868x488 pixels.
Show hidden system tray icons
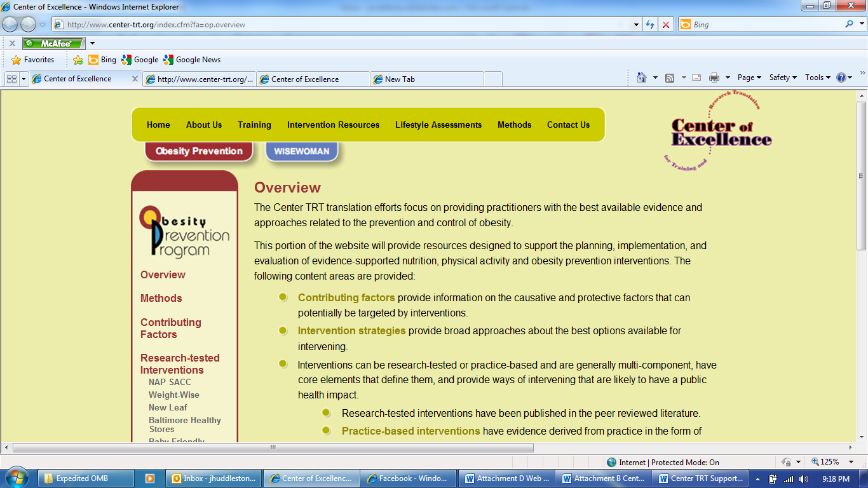coord(757,479)
